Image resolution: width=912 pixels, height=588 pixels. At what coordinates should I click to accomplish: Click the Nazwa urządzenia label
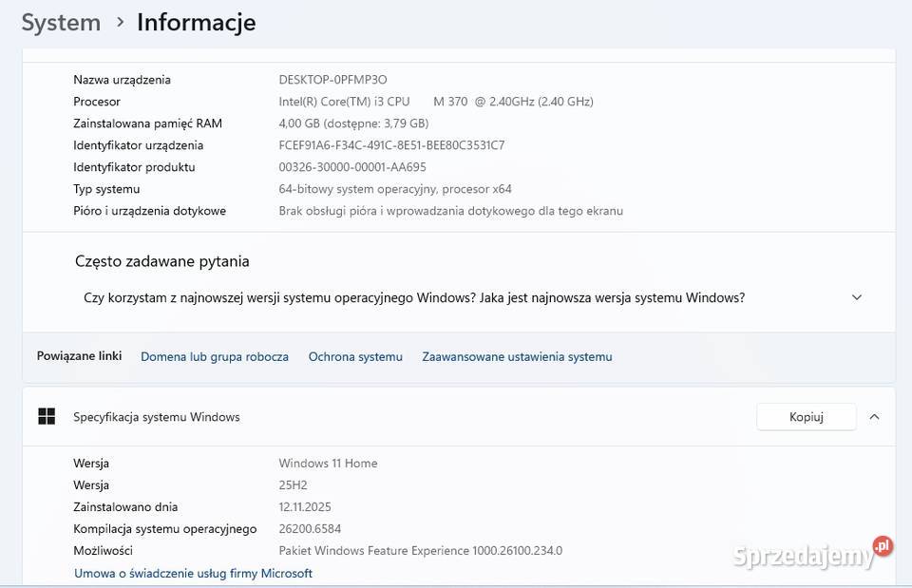pyautogui.click(x=123, y=80)
